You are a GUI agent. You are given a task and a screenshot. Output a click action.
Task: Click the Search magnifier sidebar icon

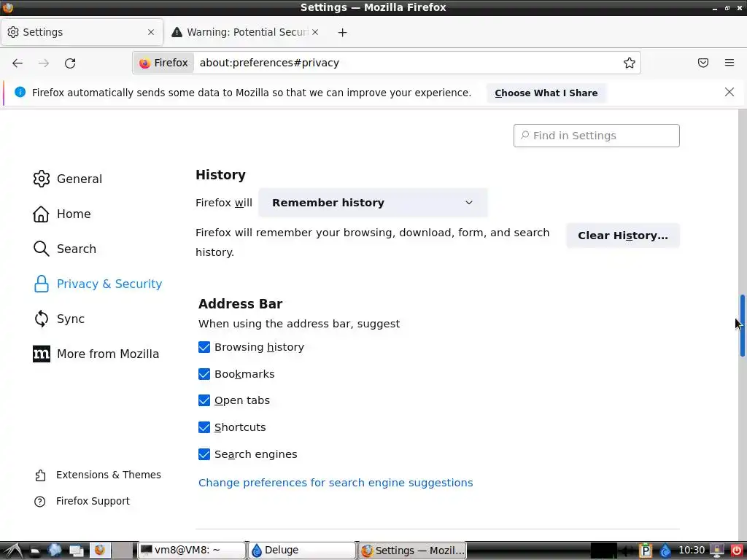[x=42, y=249]
